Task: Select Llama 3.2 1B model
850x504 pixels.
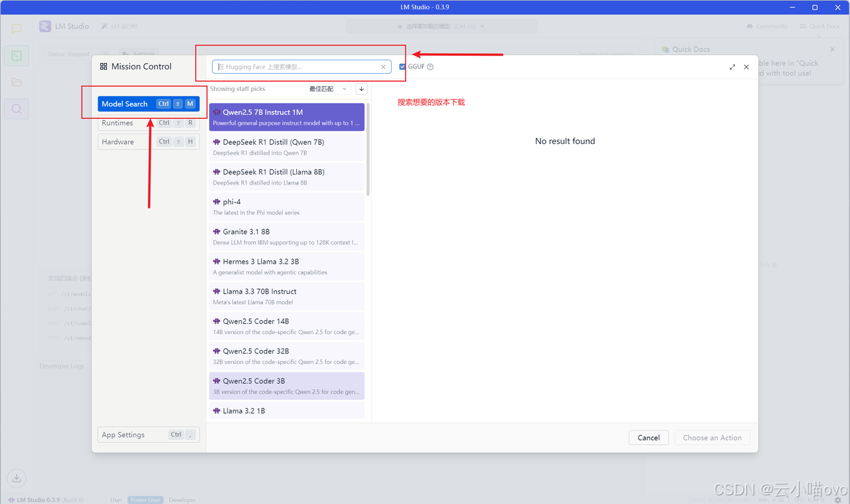Action: [x=287, y=411]
